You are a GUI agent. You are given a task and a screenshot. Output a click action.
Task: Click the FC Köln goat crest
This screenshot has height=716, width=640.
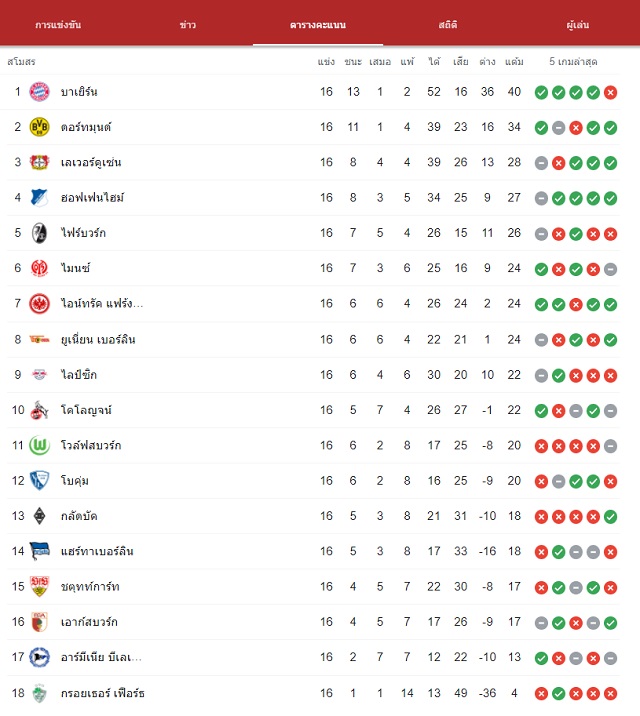coord(39,410)
